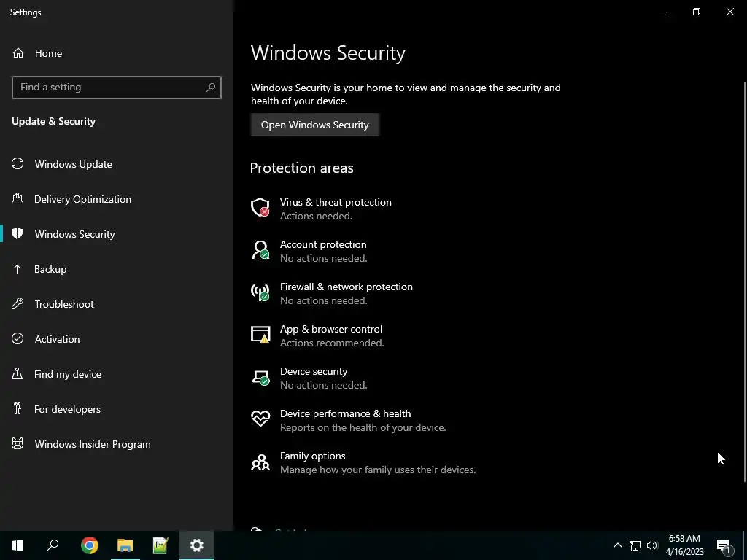Click the Find a setting search box
The height and width of the screenshot is (560, 747).
[x=117, y=87]
